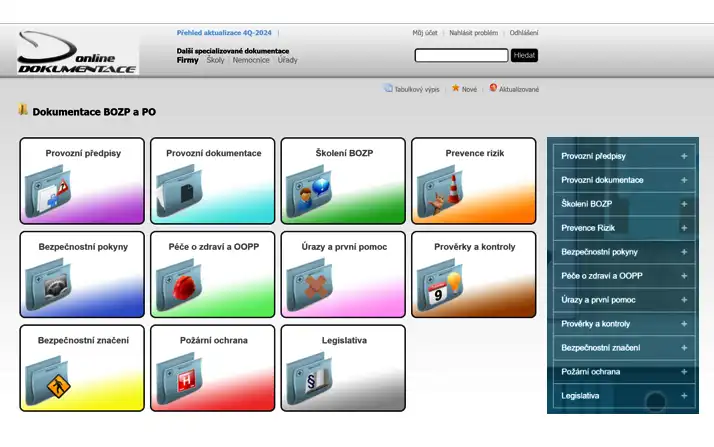Click the Legislativa tile title
The image size is (714, 447).
click(x=344, y=340)
